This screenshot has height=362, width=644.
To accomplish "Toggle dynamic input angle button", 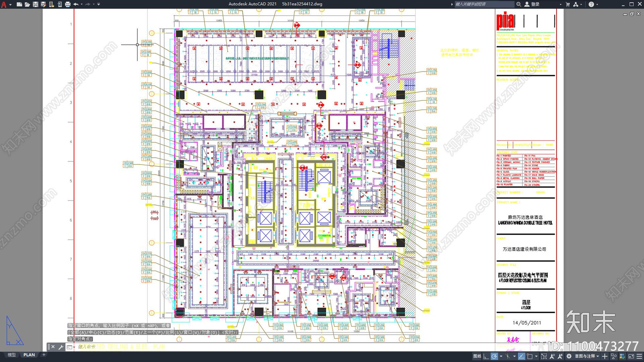I will pos(522,356).
